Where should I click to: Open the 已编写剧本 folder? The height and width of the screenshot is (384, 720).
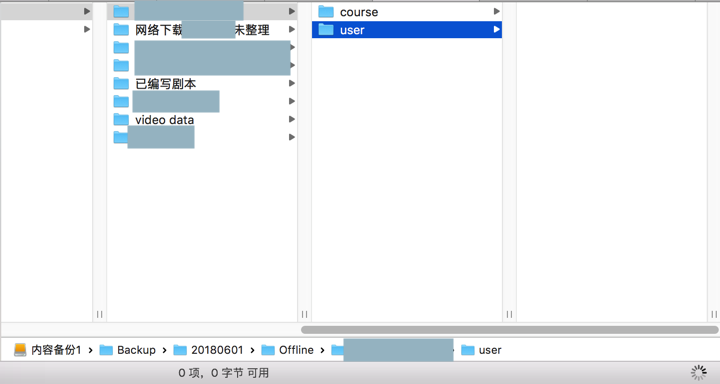click(x=202, y=84)
